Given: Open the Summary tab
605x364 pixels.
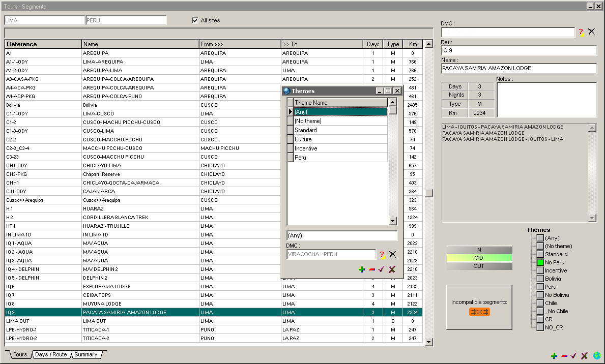Looking at the screenshot, I should click(85, 354).
